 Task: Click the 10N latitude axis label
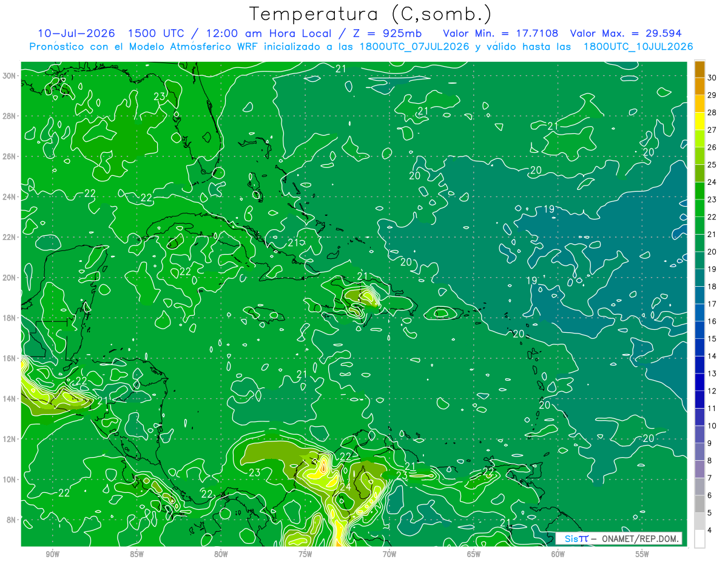(9, 479)
